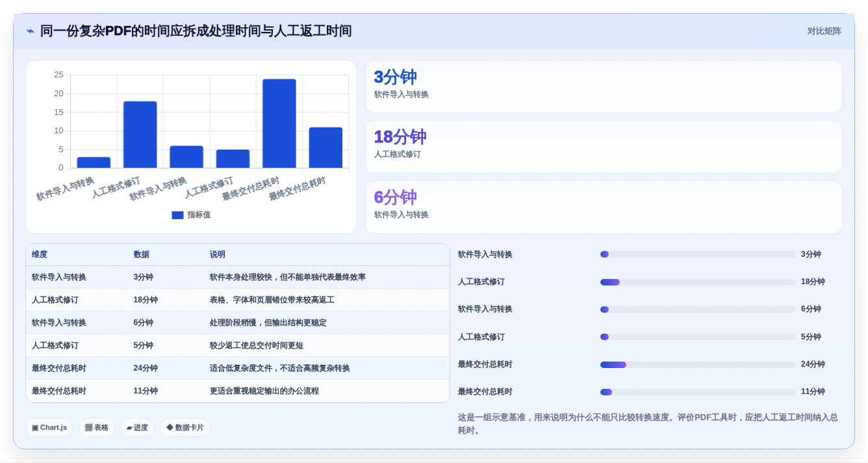Click the page title about 复杂PDF的时间
The width and height of the screenshot is (868, 463).
[x=196, y=31]
